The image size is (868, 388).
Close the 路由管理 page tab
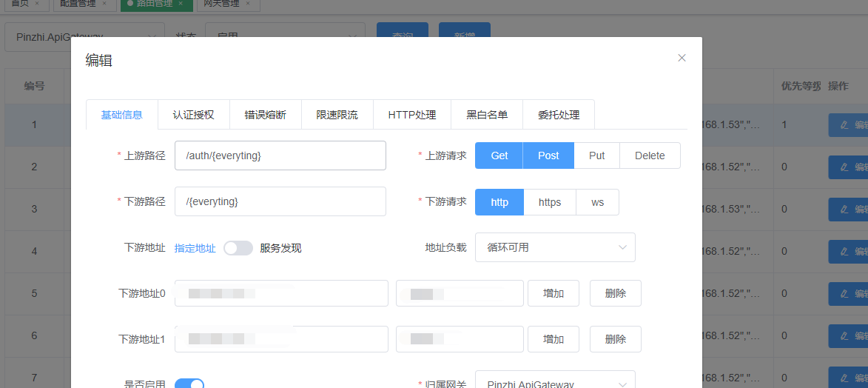click(179, 3)
